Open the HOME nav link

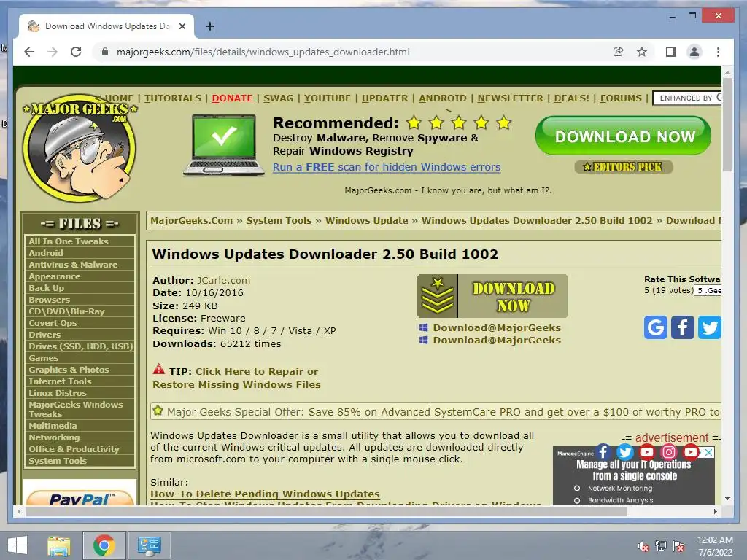119,98
